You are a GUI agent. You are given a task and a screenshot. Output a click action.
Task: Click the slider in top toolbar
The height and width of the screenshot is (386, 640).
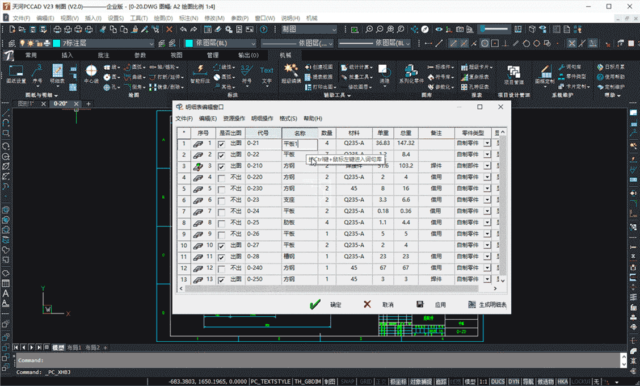coord(494,29)
